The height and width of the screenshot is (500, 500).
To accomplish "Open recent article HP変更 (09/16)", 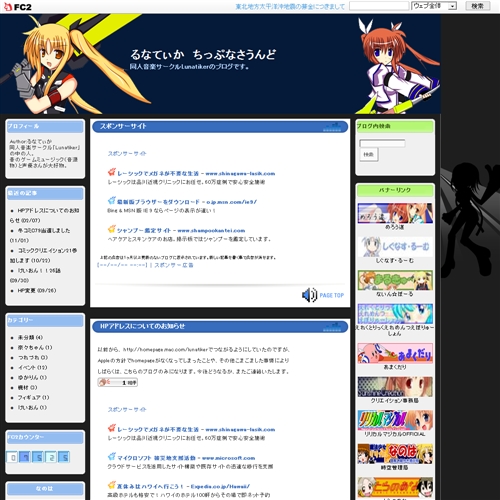I will pyautogui.click(x=37, y=290).
